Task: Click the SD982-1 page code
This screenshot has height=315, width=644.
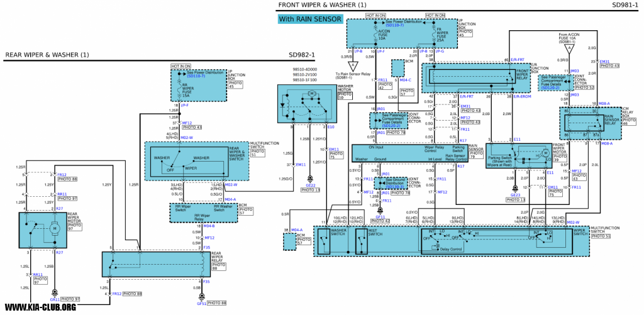Action: [x=301, y=55]
